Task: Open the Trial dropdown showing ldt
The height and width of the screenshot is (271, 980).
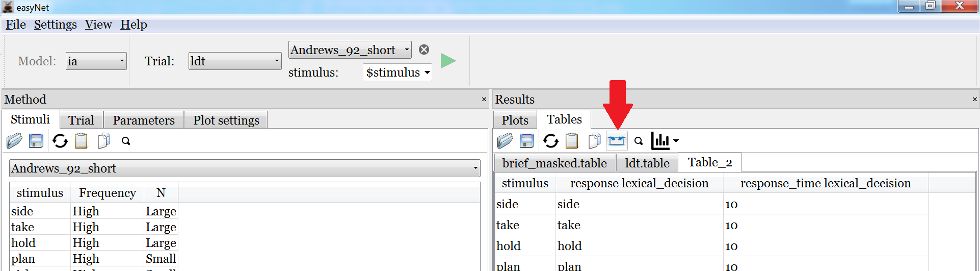Action: [234, 61]
